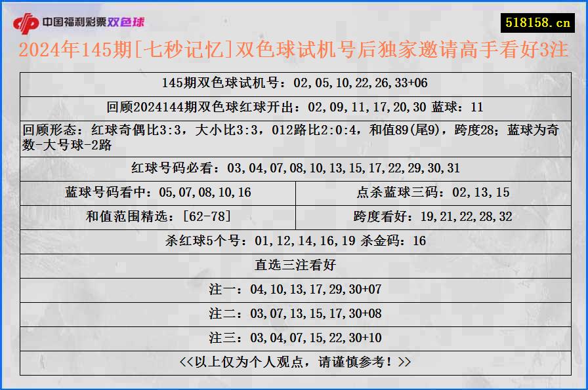The height and width of the screenshot is (390, 588).
Task: Expand the 直选三注看好 section
Action: pyautogui.click(x=294, y=265)
